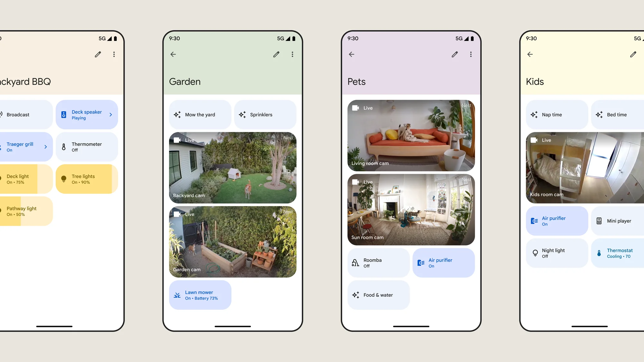This screenshot has height=362, width=644.
Task: Select Mow the yard automation
Action: 200,115
